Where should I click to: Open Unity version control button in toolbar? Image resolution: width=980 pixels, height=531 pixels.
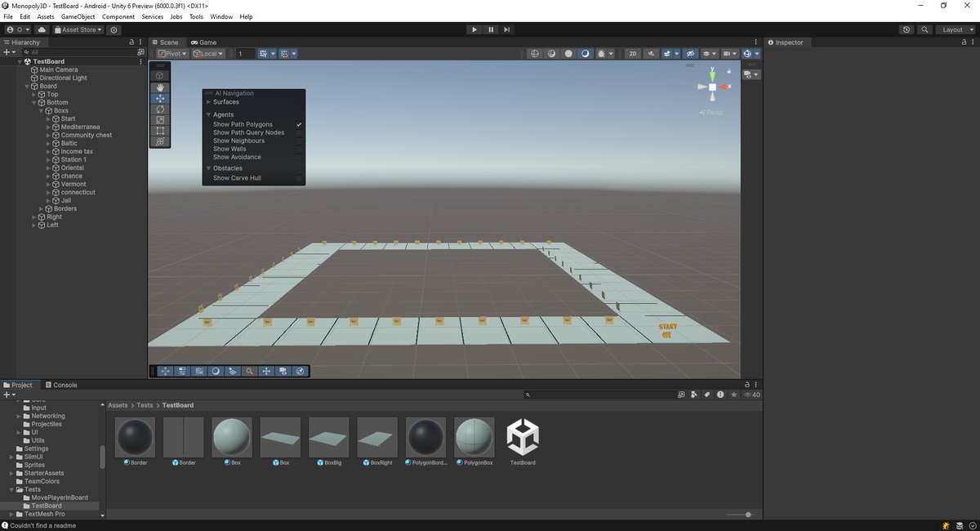point(114,29)
